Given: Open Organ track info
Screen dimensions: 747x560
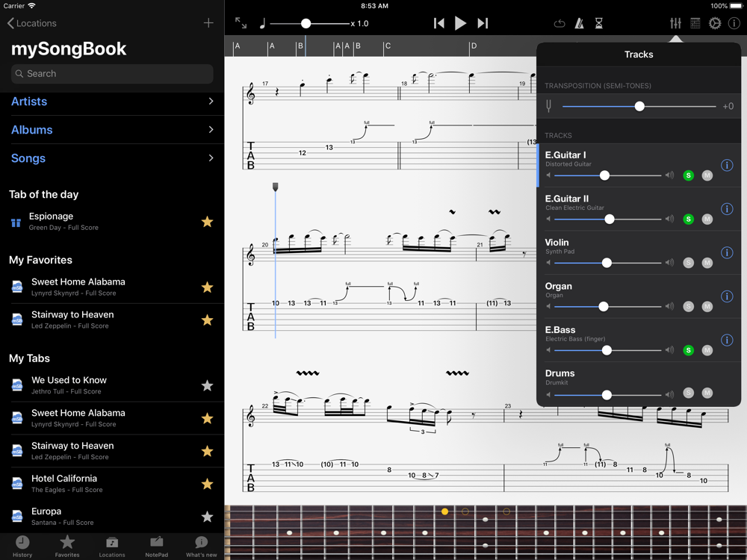Looking at the screenshot, I should (727, 296).
